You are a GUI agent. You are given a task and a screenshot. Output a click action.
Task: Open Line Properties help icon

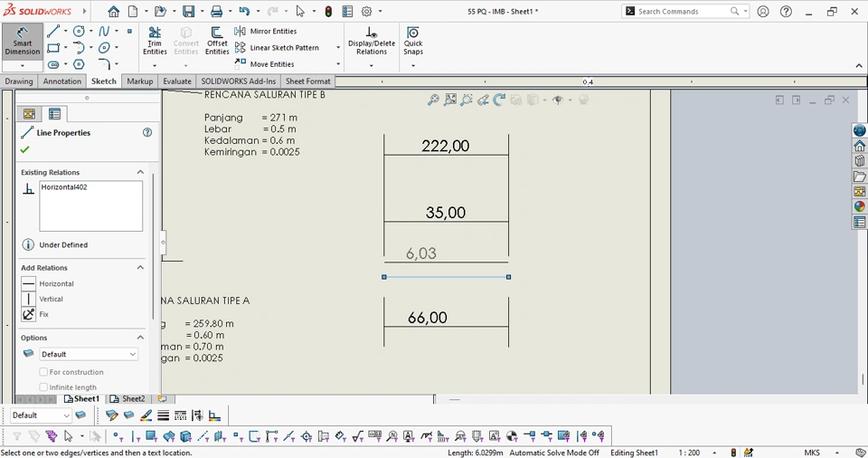tap(147, 132)
